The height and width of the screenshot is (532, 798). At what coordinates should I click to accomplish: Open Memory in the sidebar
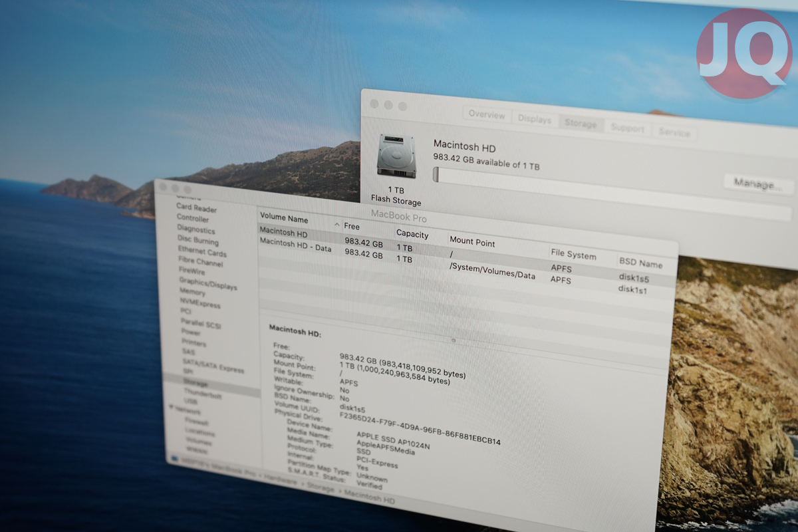192,292
